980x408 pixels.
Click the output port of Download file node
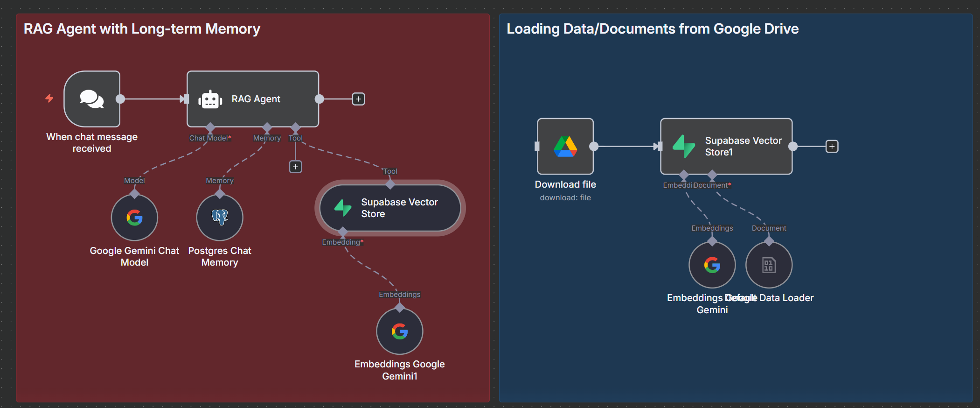pos(594,147)
